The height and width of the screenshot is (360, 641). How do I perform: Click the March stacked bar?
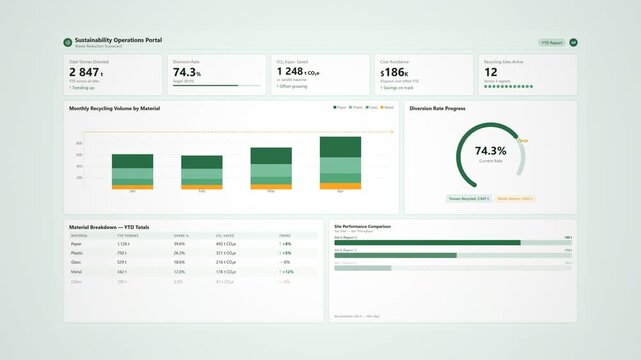coord(271,168)
